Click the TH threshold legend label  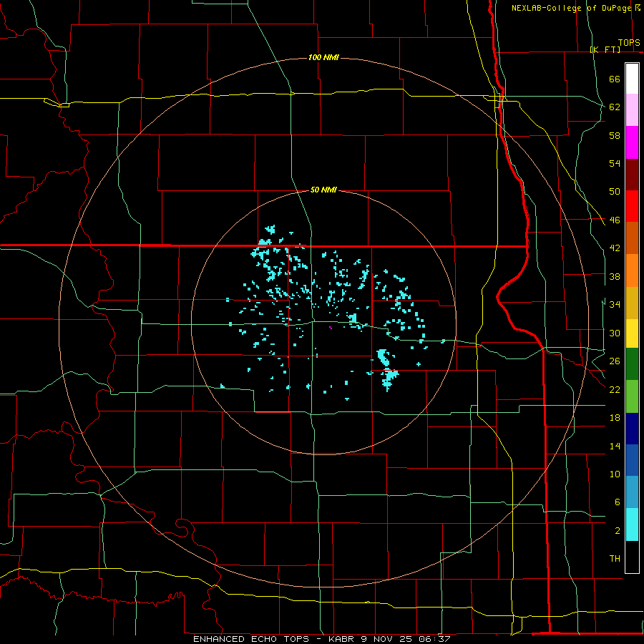tap(615, 559)
